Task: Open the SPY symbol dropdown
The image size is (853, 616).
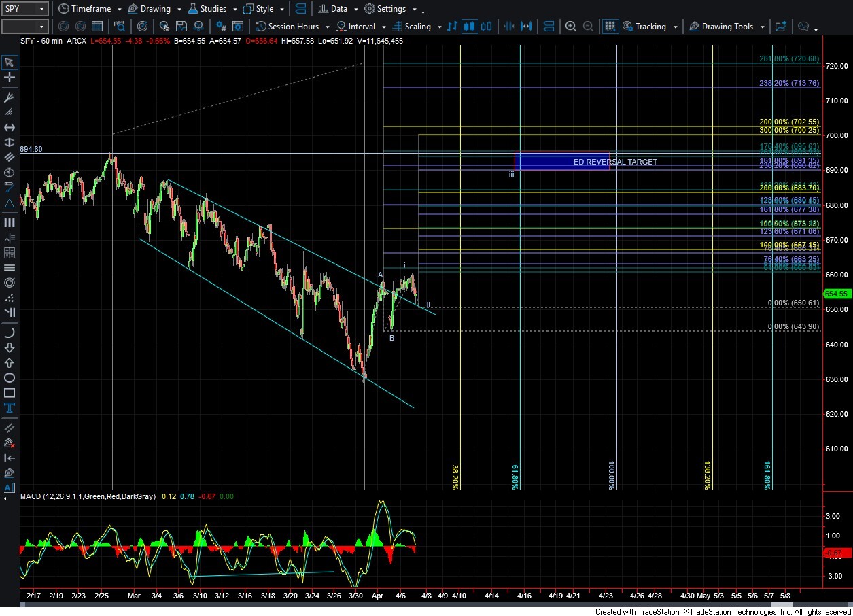Action: click(x=42, y=9)
